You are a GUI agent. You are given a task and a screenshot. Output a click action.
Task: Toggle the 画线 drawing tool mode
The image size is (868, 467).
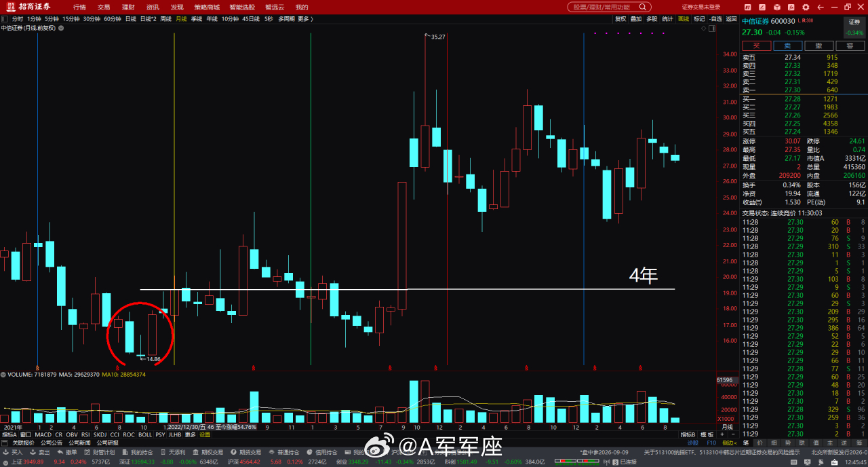tap(684, 19)
